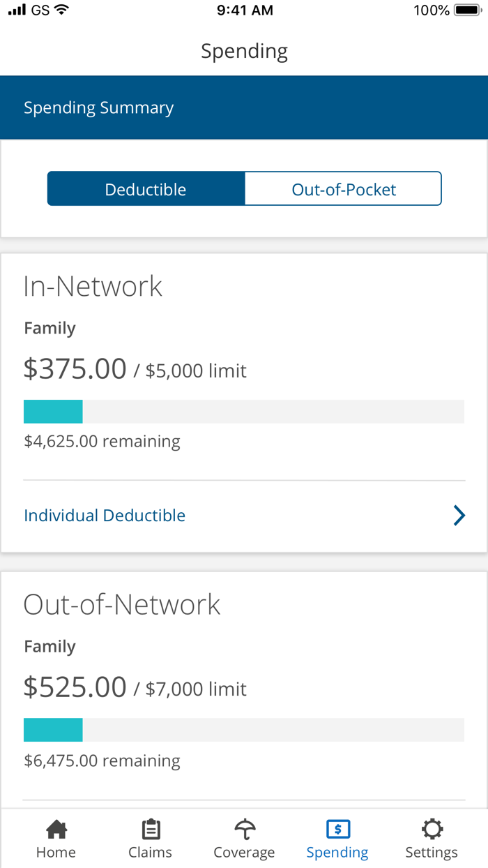
Task: Tap the In-Network deductible progress bar
Action: [244, 411]
